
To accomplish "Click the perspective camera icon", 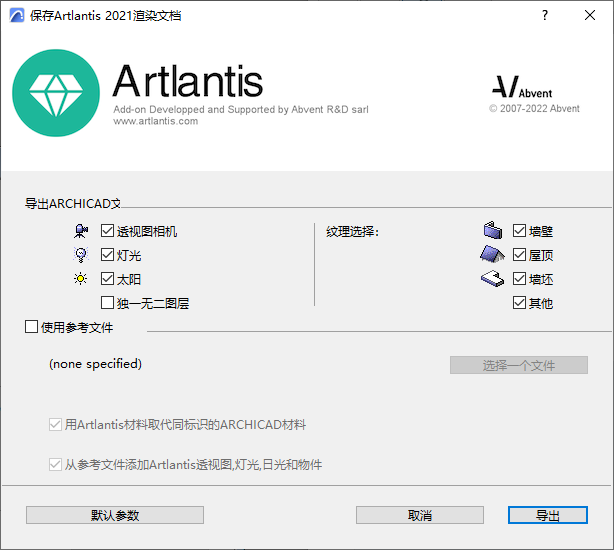I will [x=81, y=231].
